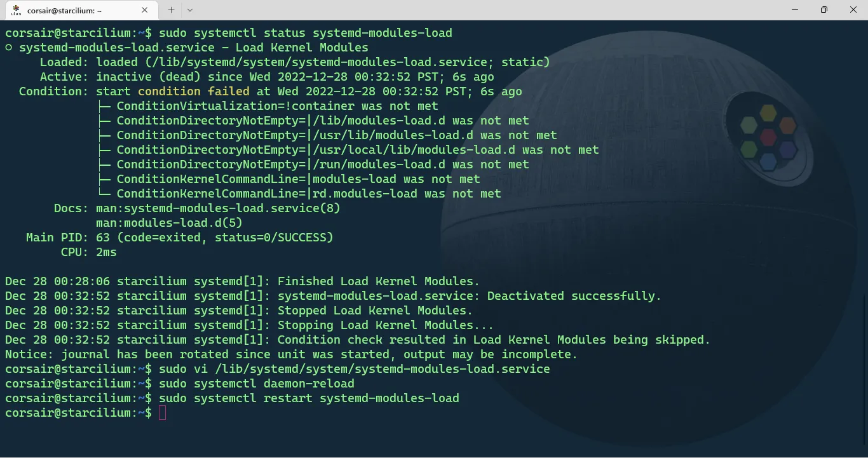Click the "sudo systemctl restart systemd-modules-load" command

click(x=309, y=398)
